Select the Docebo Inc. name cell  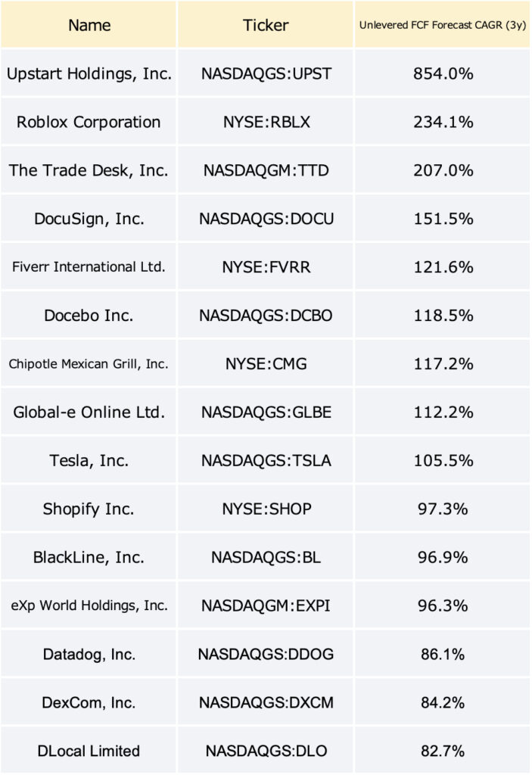89,316
